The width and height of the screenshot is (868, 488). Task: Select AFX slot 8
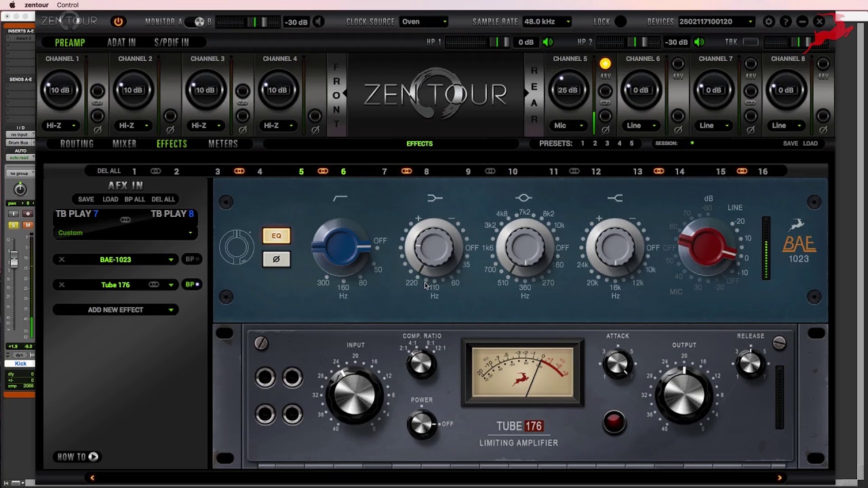pyautogui.click(x=427, y=171)
